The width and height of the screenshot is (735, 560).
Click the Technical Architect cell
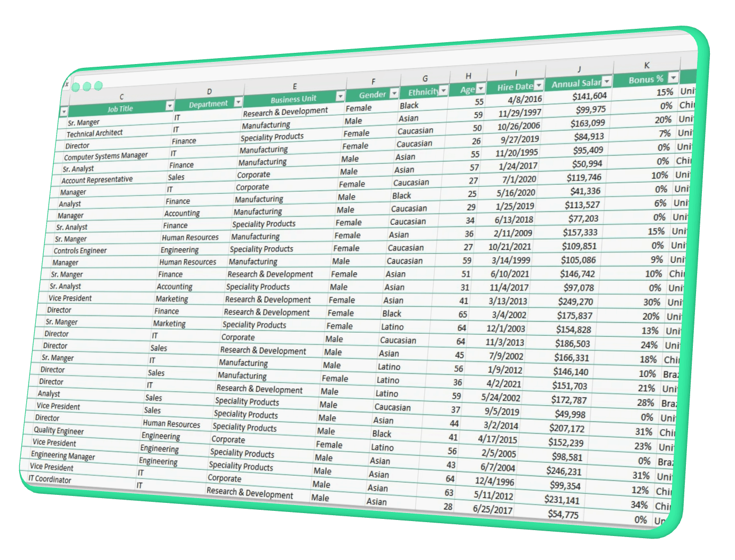(94, 133)
